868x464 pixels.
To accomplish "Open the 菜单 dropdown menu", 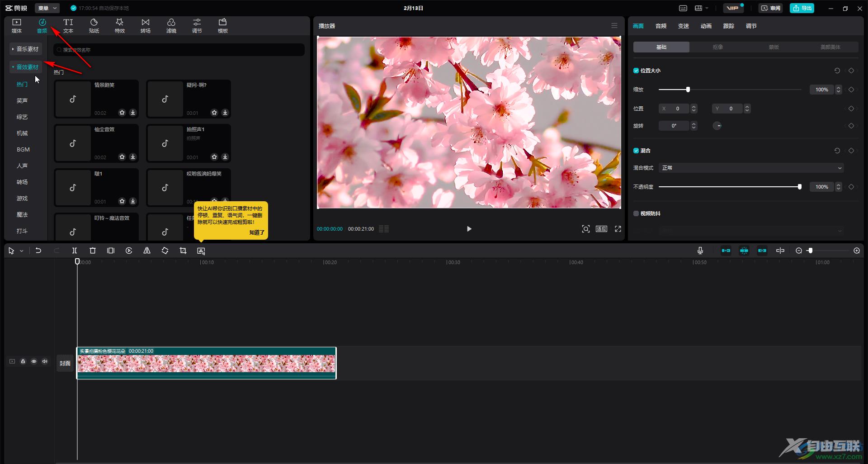I will [x=47, y=8].
